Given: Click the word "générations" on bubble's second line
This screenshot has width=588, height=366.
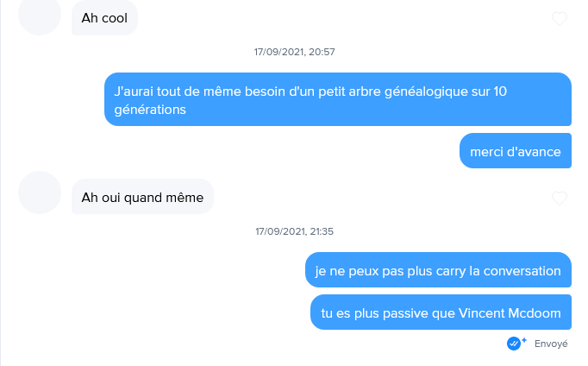Looking at the screenshot, I should point(150,110).
